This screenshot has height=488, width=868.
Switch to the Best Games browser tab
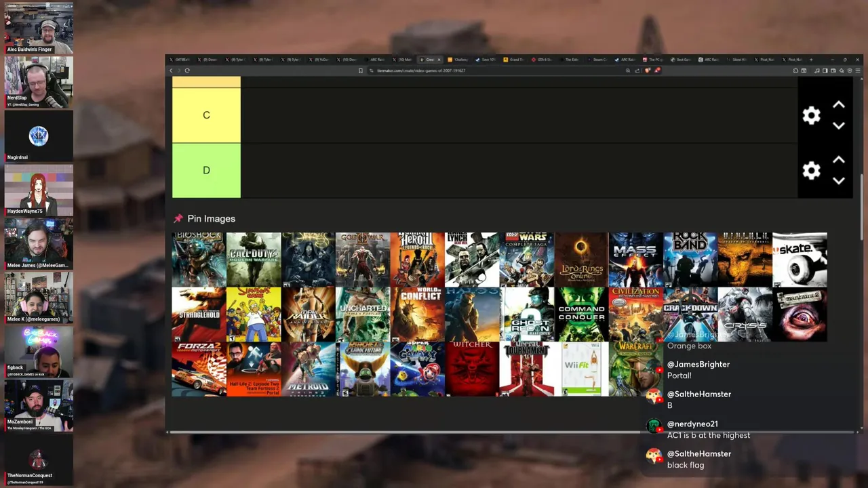click(682, 60)
